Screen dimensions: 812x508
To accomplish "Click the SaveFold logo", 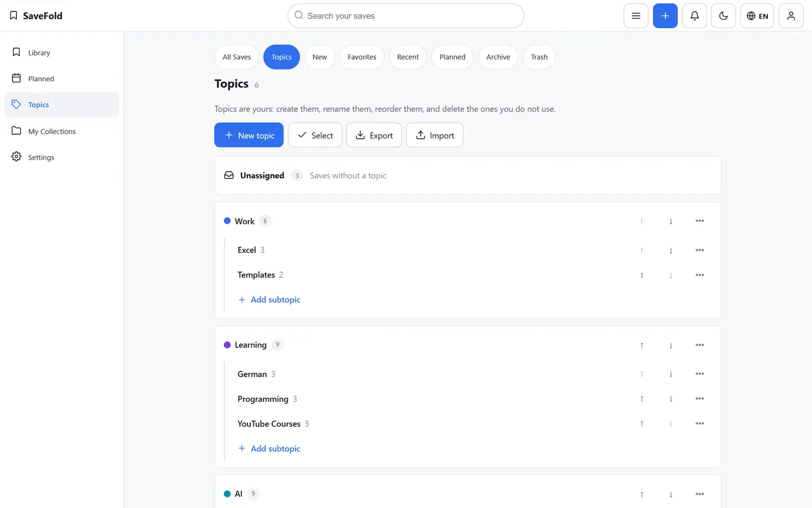I will click(36, 16).
